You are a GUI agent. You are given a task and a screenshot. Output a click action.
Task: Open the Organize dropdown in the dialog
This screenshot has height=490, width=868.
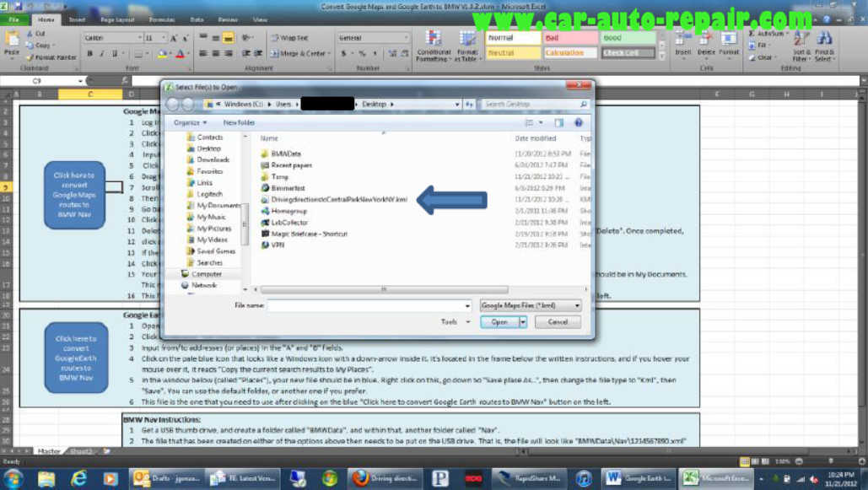(190, 122)
